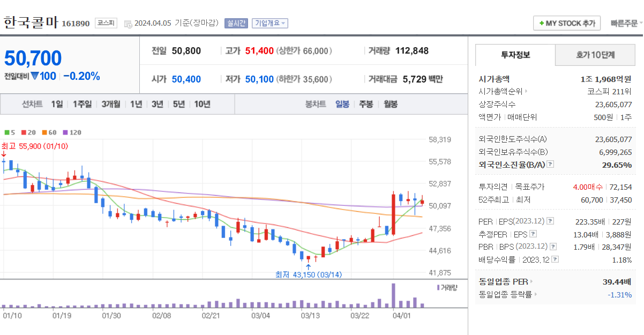Open help icon beside 배당수익률 2023.12
The image size is (644, 335).
pos(555,259)
